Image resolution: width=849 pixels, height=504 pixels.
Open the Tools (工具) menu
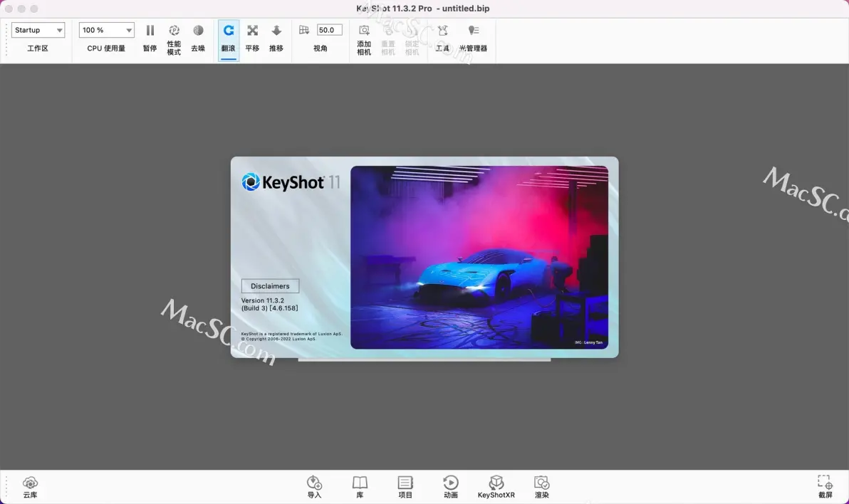(x=443, y=37)
